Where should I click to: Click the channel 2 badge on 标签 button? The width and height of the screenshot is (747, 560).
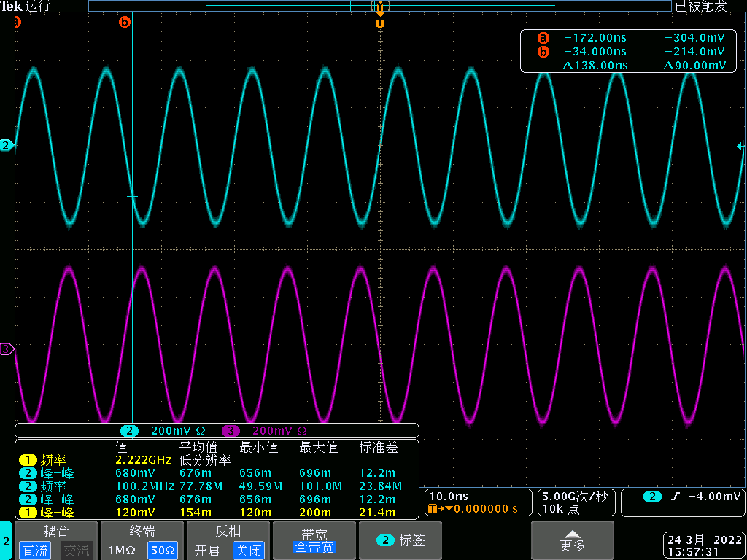pos(385,540)
